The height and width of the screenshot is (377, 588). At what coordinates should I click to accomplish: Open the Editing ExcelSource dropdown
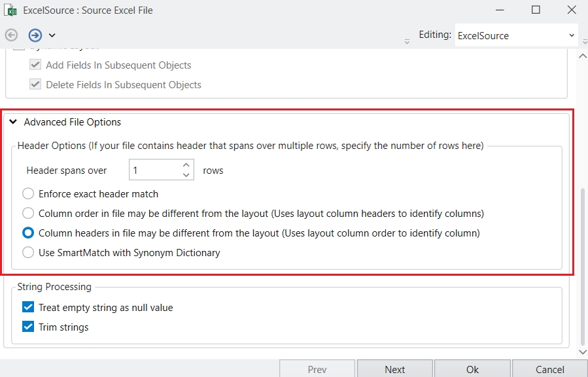(x=516, y=35)
